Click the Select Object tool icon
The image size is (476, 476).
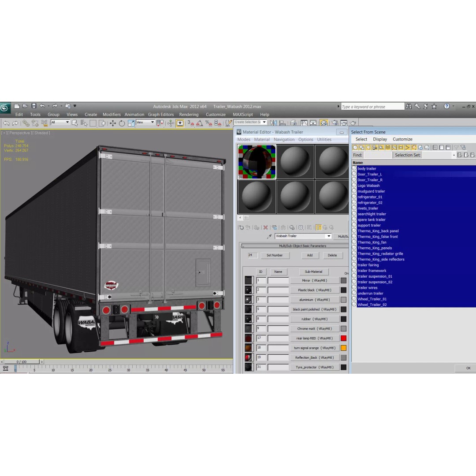74,123
